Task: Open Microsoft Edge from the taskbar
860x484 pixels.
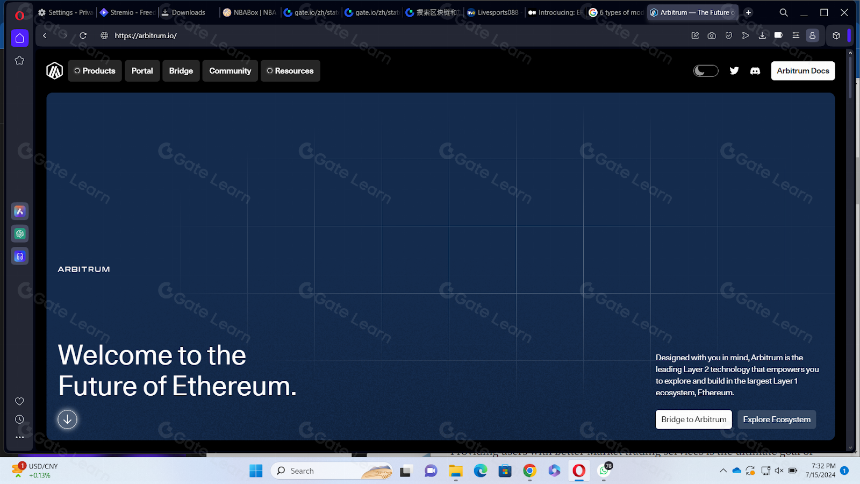Action: 480,471
